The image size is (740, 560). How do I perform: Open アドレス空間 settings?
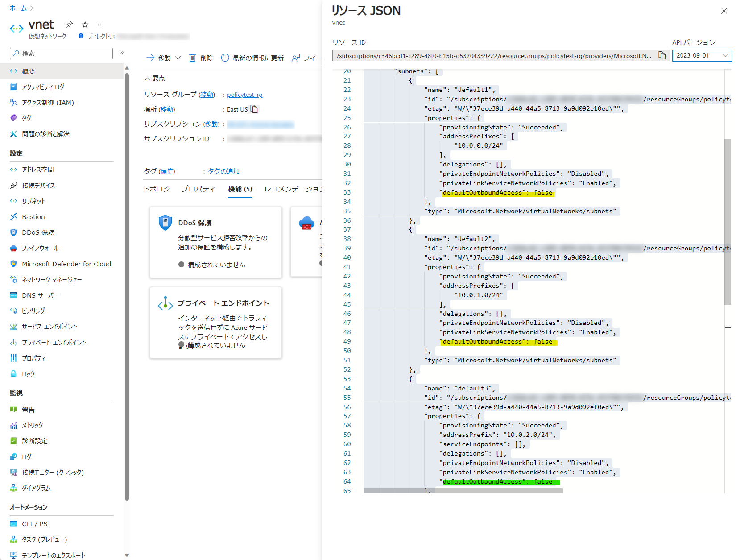tap(37, 170)
